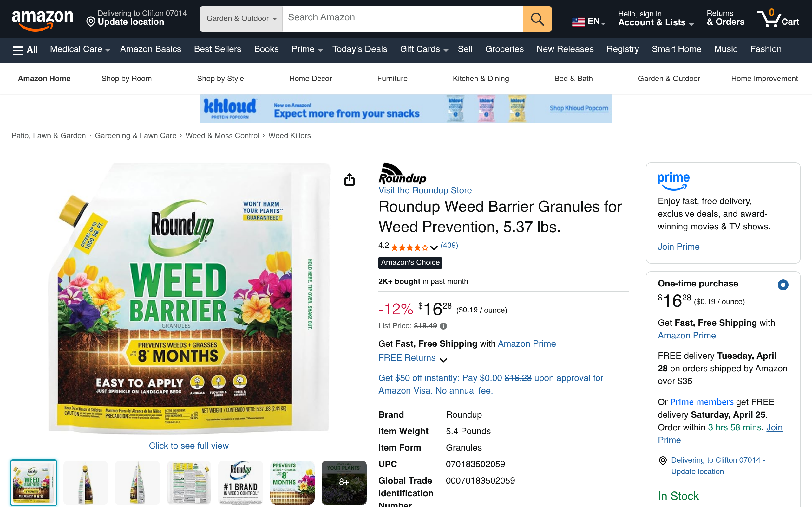Select the Kitchen & Dining tab

tap(481, 79)
